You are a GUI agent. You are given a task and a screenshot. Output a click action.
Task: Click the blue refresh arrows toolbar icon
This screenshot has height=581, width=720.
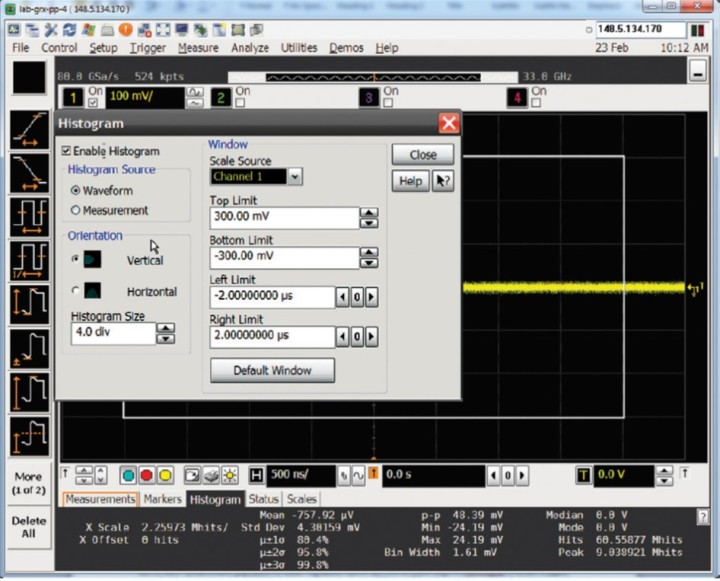tap(69, 30)
